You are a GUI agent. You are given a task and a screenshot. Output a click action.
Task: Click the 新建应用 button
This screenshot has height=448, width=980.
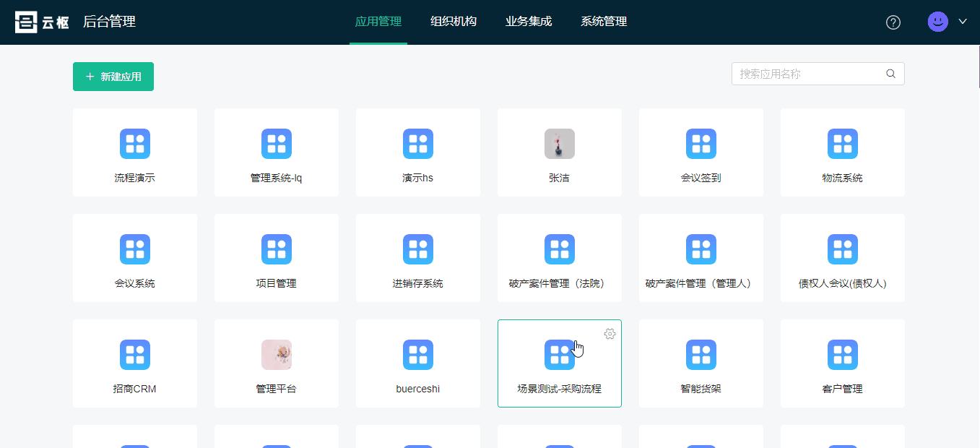(x=113, y=77)
